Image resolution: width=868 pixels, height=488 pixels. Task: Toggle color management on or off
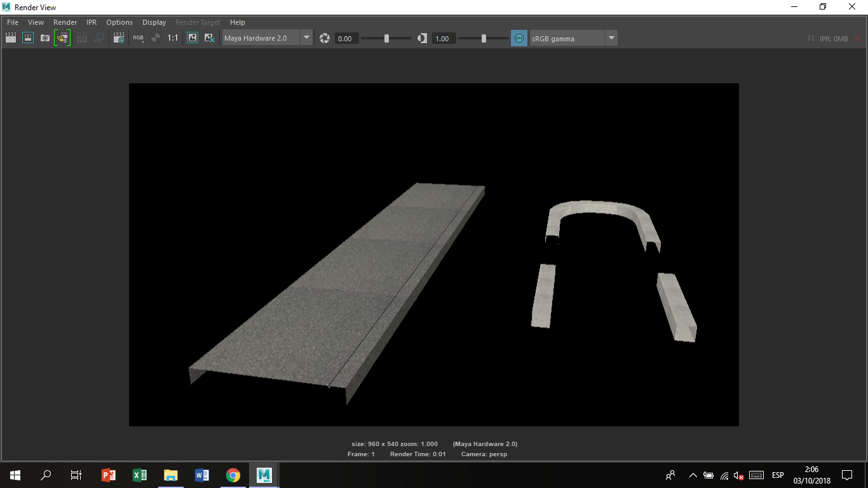point(519,37)
